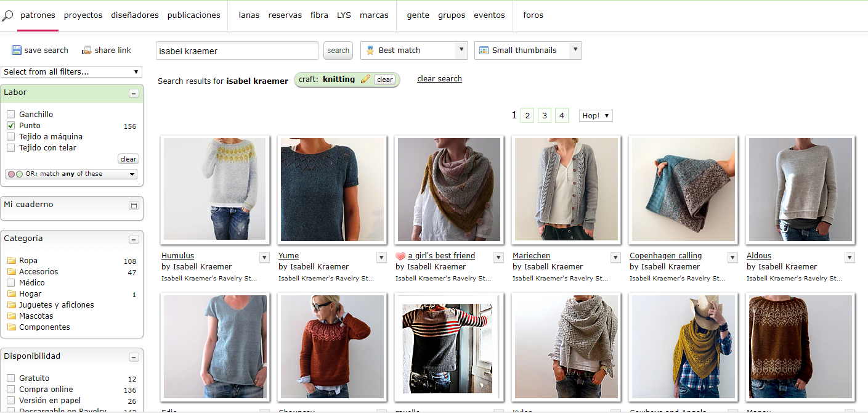The height and width of the screenshot is (413, 868).
Task: Click the search text field containing isabel kraemer
Action: pos(237,51)
